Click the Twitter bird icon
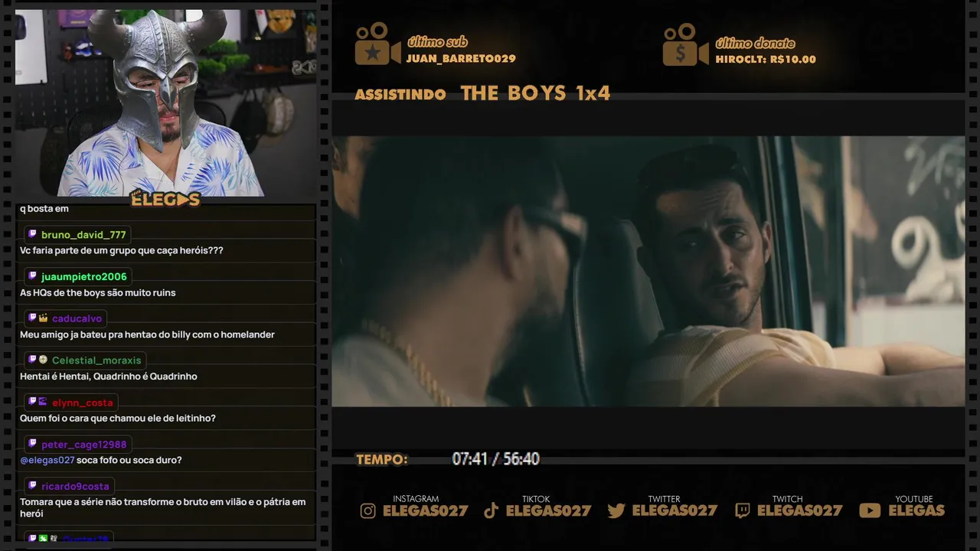Screen dimensions: 980x551 616,511
